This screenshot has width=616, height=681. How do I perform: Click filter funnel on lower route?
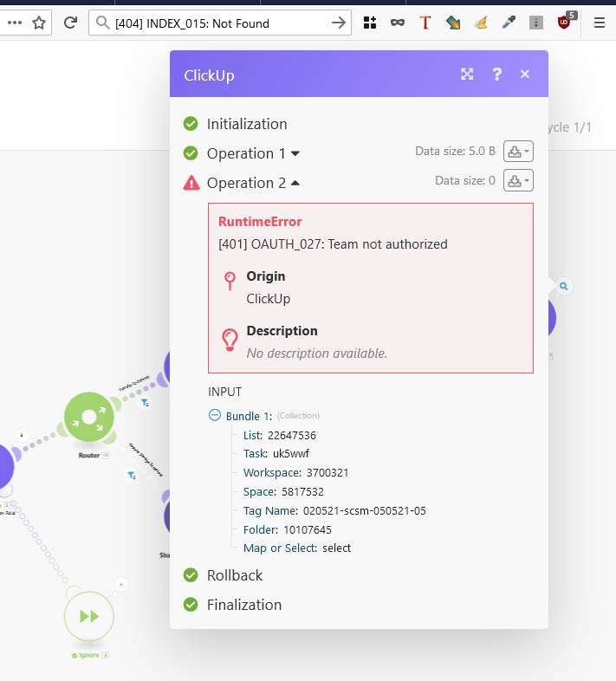click(x=132, y=475)
